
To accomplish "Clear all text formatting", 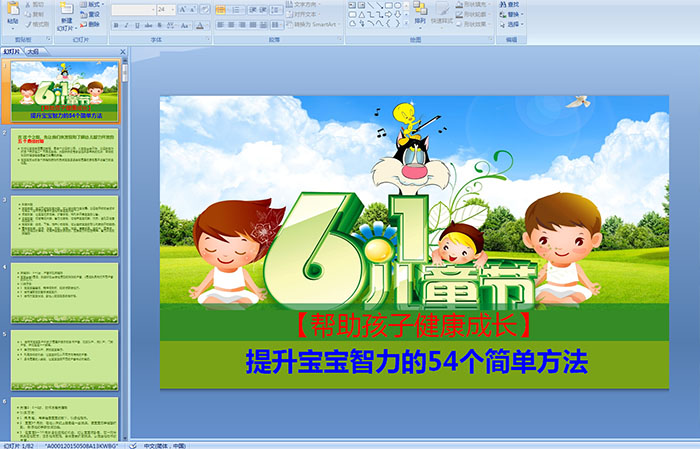I will (x=205, y=10).
